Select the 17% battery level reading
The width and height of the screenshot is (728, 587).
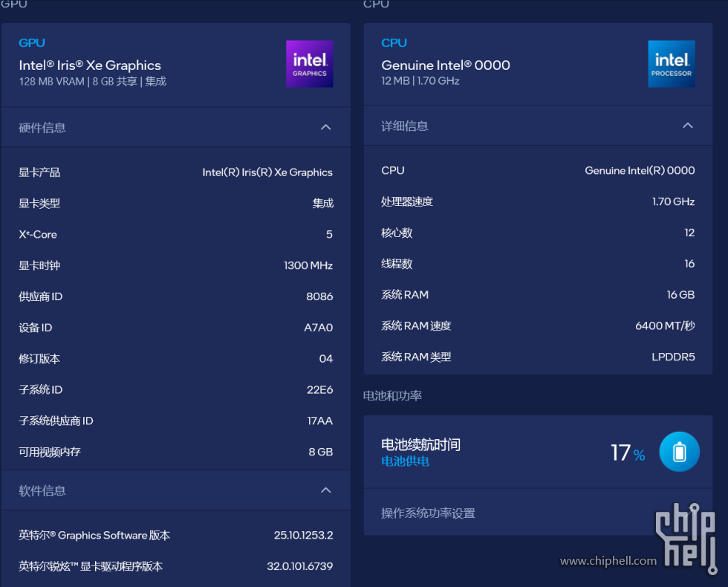[x=628, y=453]
